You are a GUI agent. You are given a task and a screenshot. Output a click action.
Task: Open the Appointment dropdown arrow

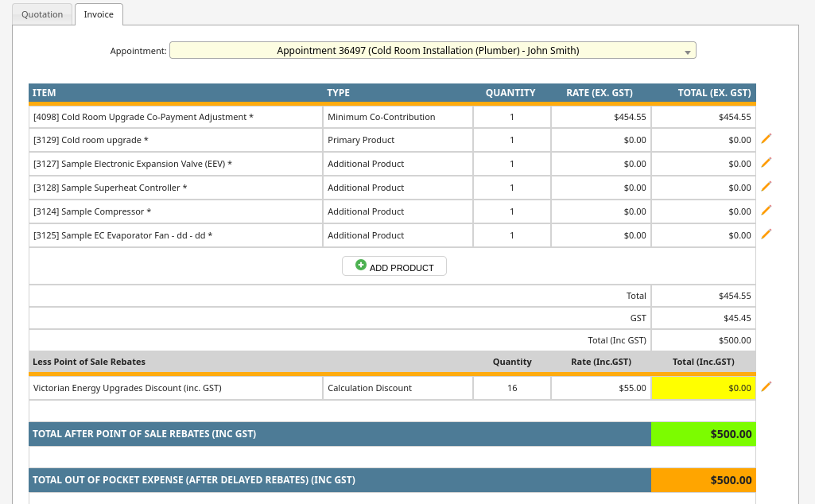point(687,52)
